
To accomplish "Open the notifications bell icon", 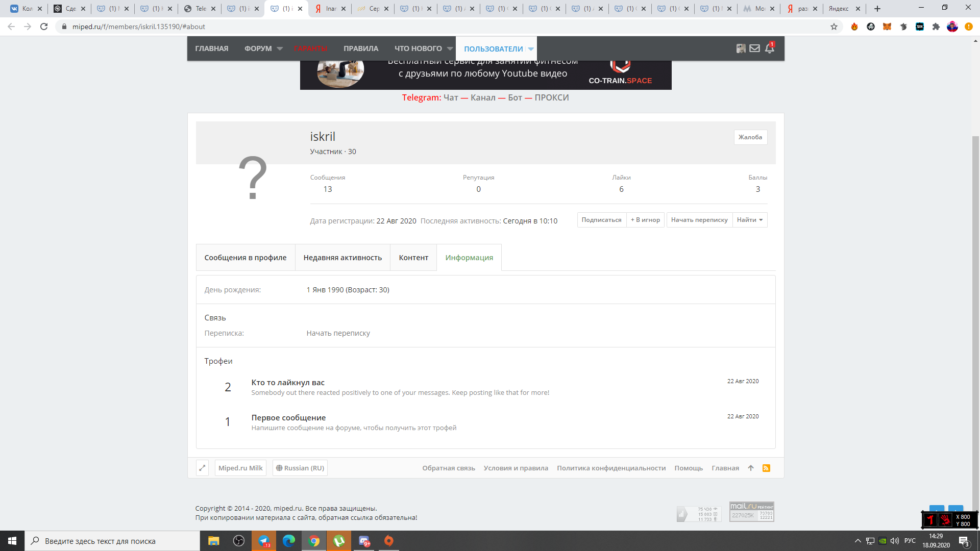I will coord(769,48).
